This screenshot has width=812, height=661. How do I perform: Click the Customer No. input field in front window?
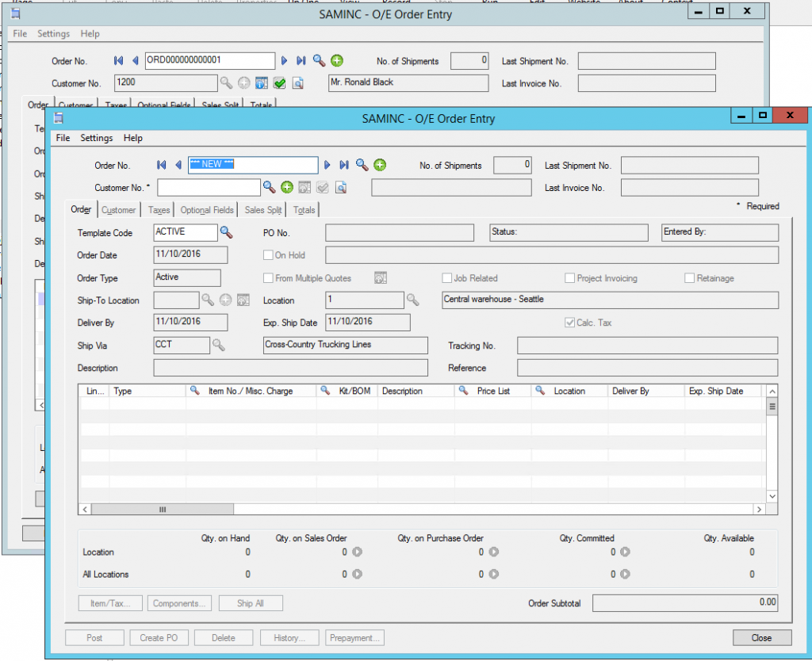209,188
